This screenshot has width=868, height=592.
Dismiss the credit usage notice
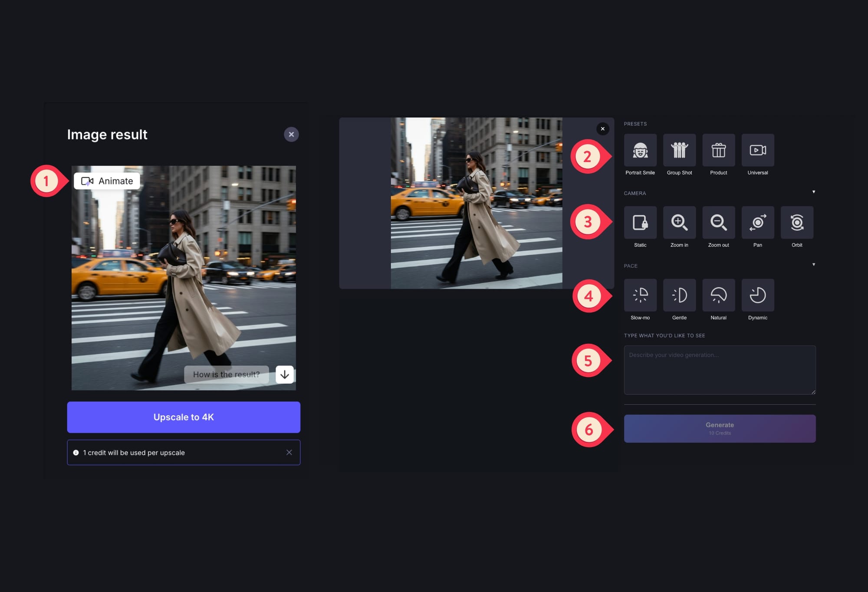click(x=289, y=452)
